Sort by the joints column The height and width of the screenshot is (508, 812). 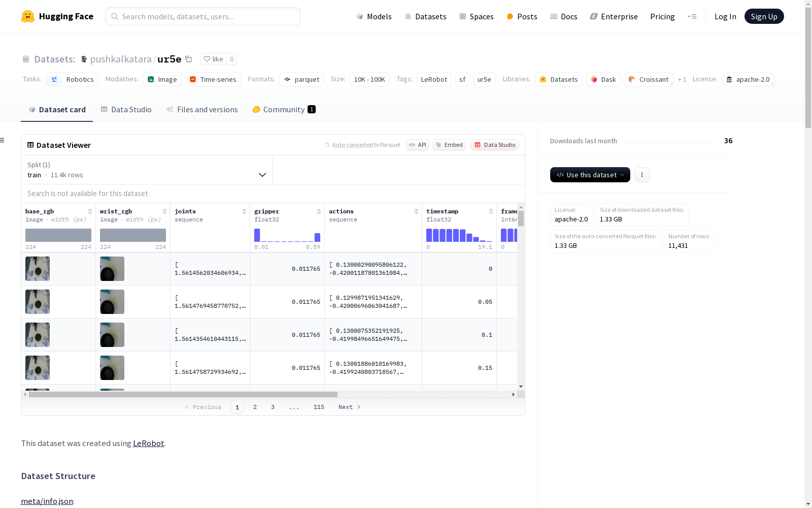click(244, 211)
